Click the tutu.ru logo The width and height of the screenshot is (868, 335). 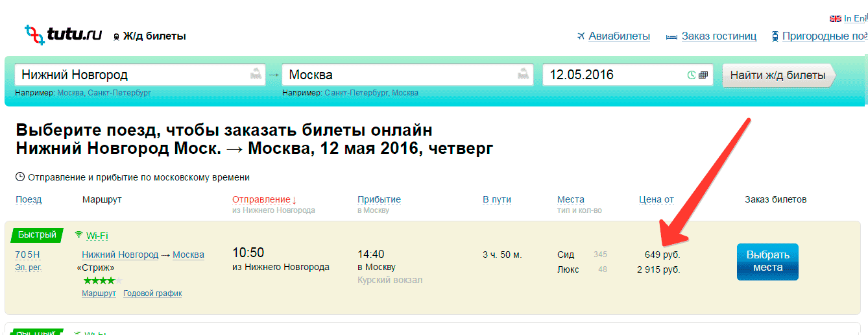(x=64, y=34)
